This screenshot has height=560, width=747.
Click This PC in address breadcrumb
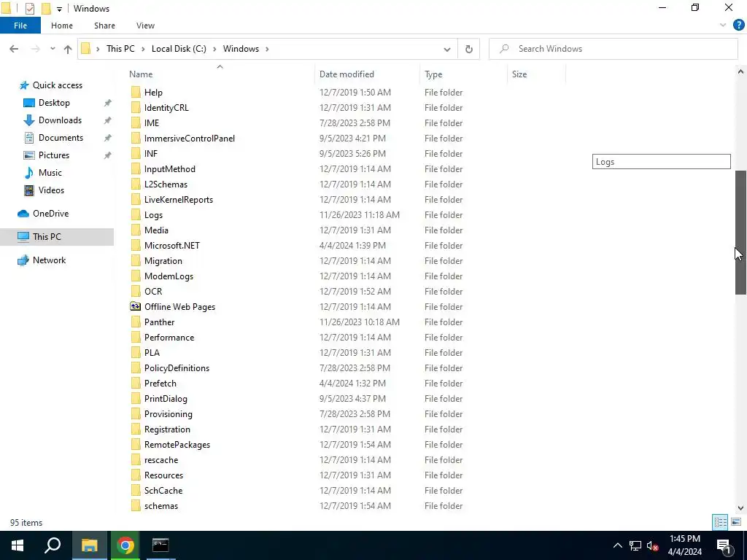[120, 49]
